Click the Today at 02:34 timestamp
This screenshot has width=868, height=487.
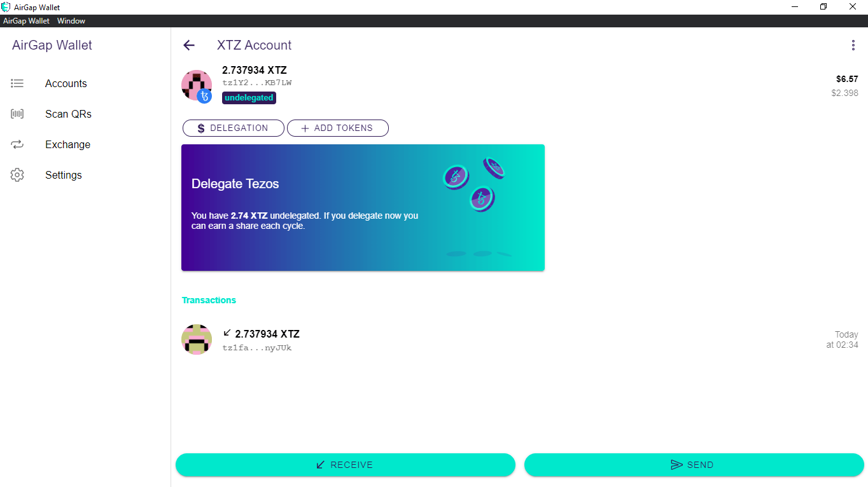(843, 340)
